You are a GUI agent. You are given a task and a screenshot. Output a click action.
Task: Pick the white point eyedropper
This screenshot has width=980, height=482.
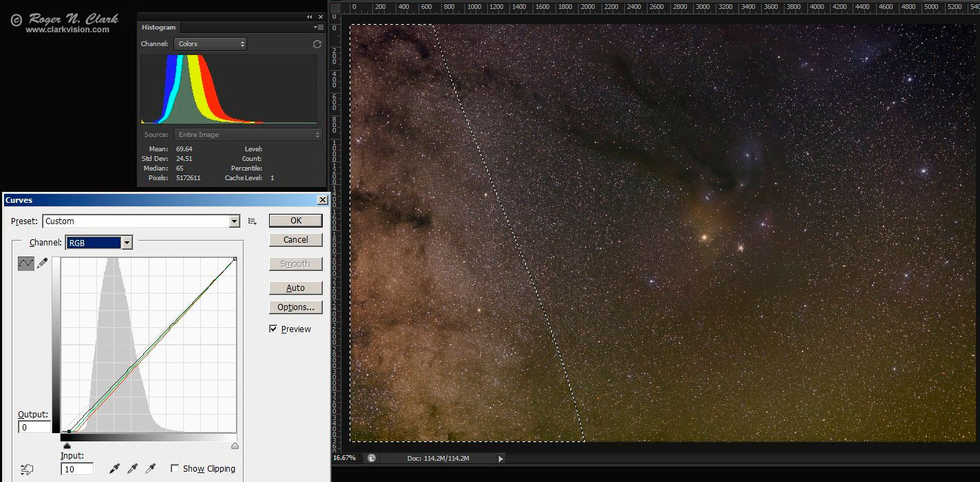[150, 469]
